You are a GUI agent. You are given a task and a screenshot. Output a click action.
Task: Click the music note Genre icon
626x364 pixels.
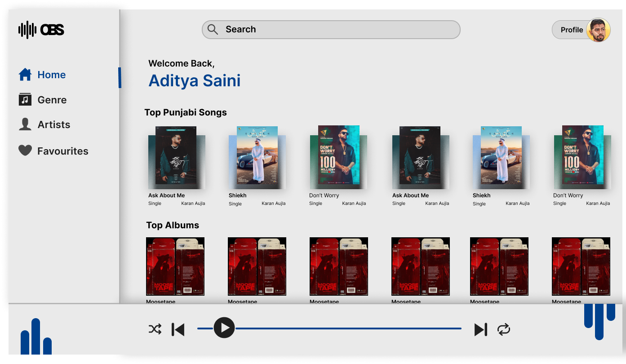pos(25,99)
